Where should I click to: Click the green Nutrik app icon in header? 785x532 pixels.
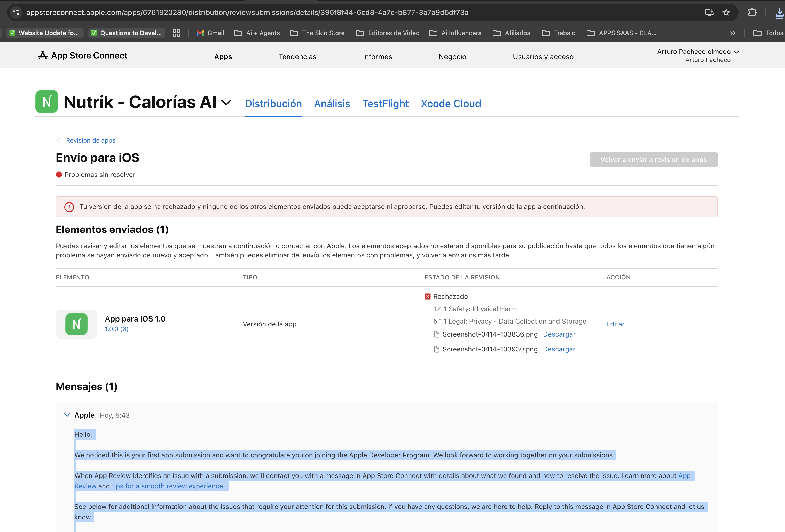tap(47, 101)
